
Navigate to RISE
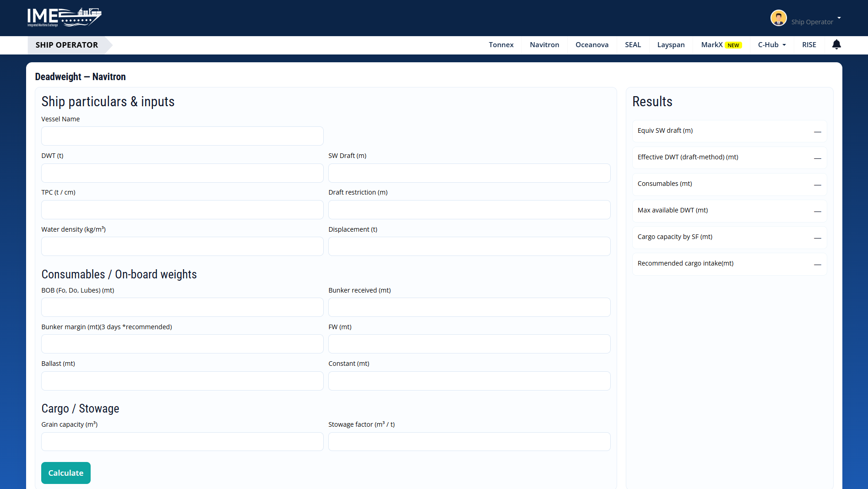click(809, 45)
